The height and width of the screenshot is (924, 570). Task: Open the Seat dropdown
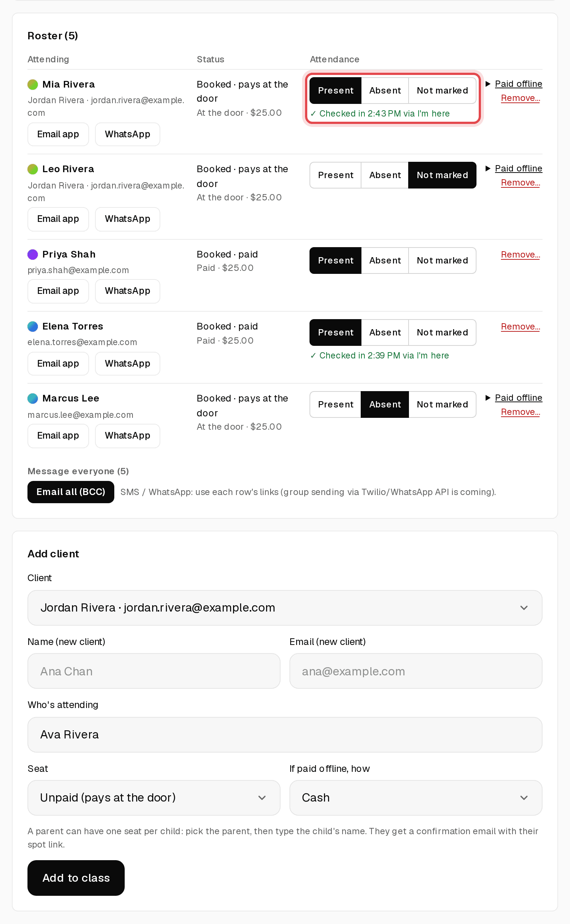154,798
